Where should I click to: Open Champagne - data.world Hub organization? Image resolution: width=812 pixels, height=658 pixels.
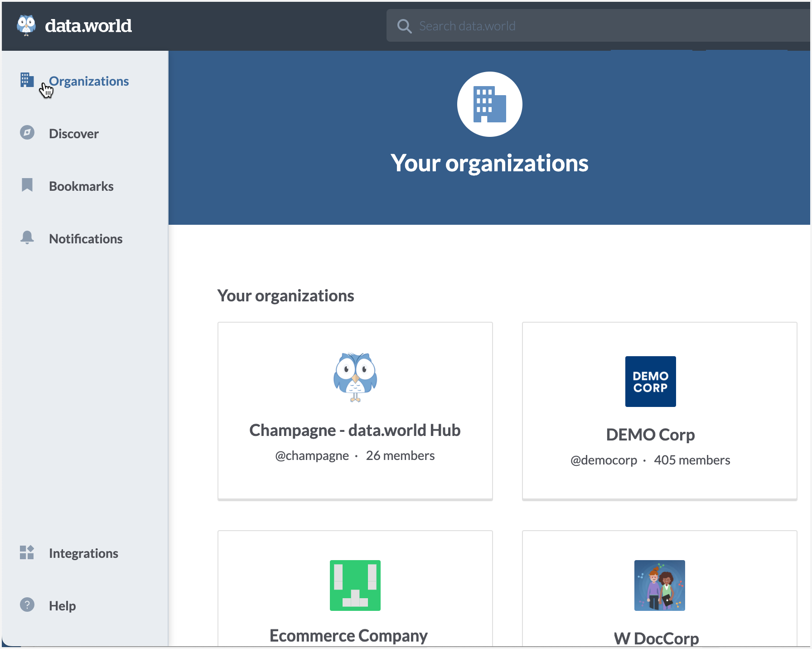(x=355, y=430)
